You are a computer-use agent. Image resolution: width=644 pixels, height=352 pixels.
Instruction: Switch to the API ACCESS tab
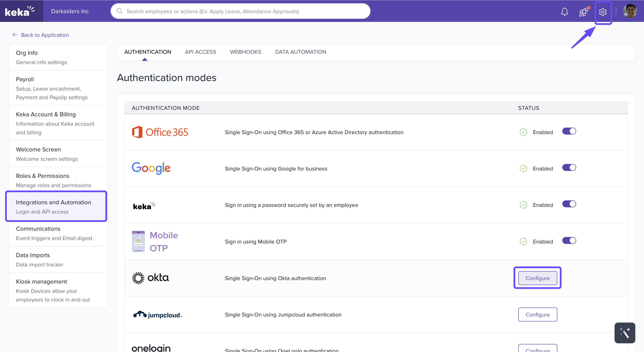tap(200, 52)
